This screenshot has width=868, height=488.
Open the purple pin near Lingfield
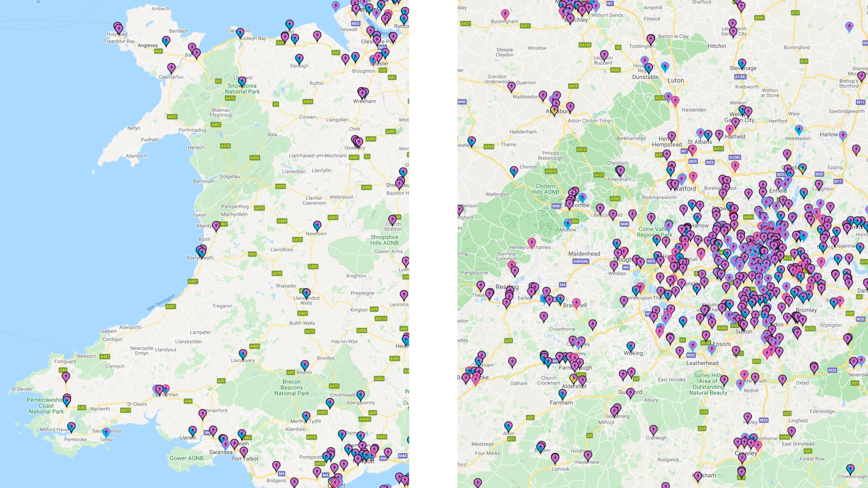[791, 431]
